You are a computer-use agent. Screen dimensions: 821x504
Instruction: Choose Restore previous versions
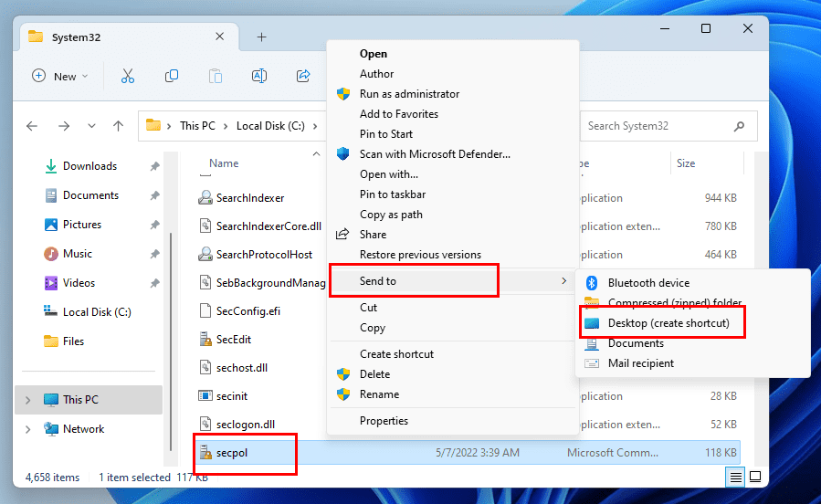453,255
